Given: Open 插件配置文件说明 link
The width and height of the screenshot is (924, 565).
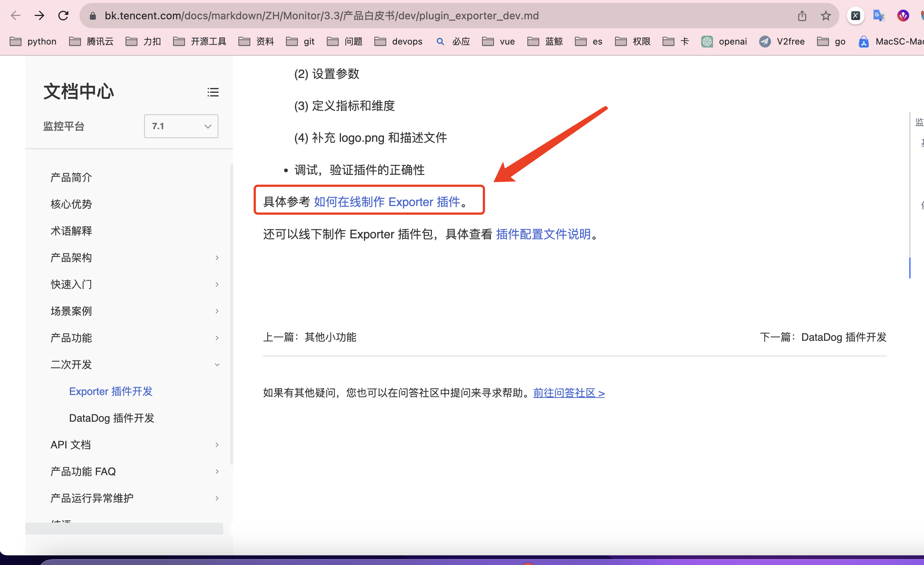Looking at the screenshot, I should [543, 234].
